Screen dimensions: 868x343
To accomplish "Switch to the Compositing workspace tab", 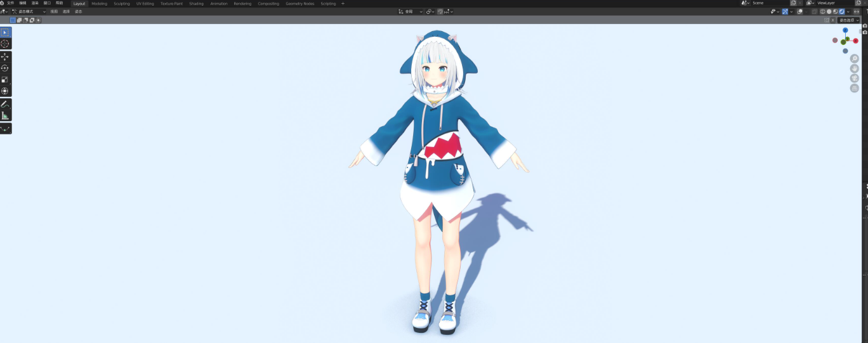I will 268,3.
